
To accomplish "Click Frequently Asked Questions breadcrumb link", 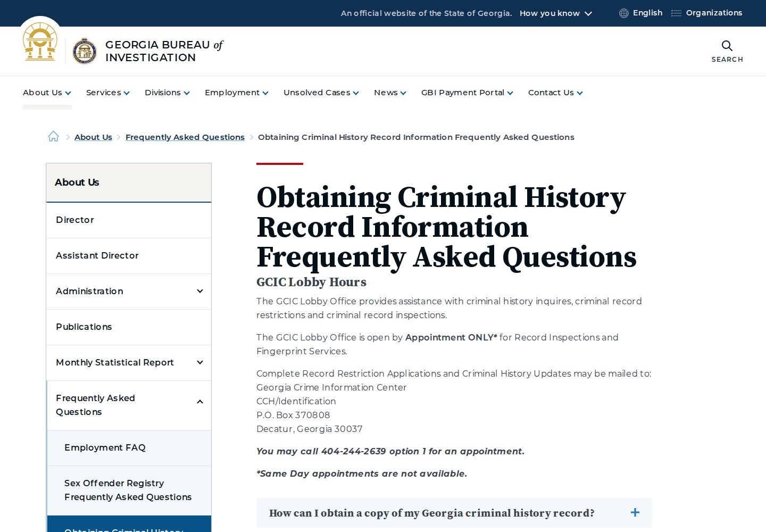I will 185,137.
